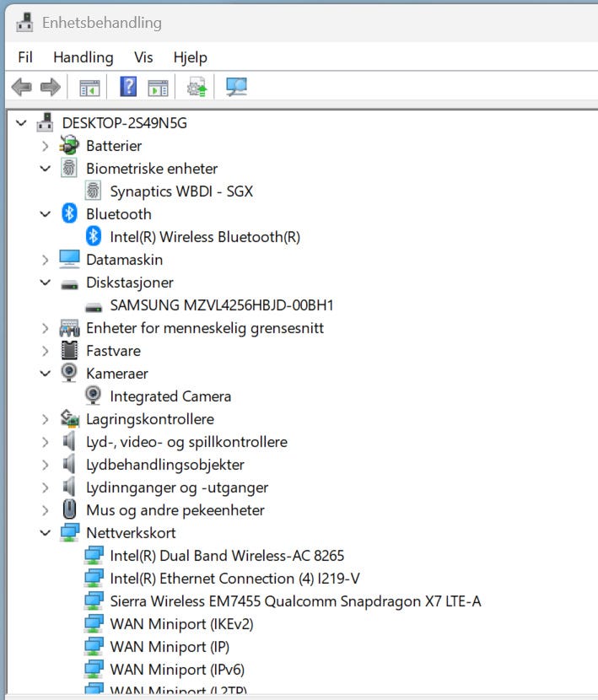Select Intel(R) Wireless Bluetooth(R) device
Viewport: 598px width, 700px height.
coord(205,237)
